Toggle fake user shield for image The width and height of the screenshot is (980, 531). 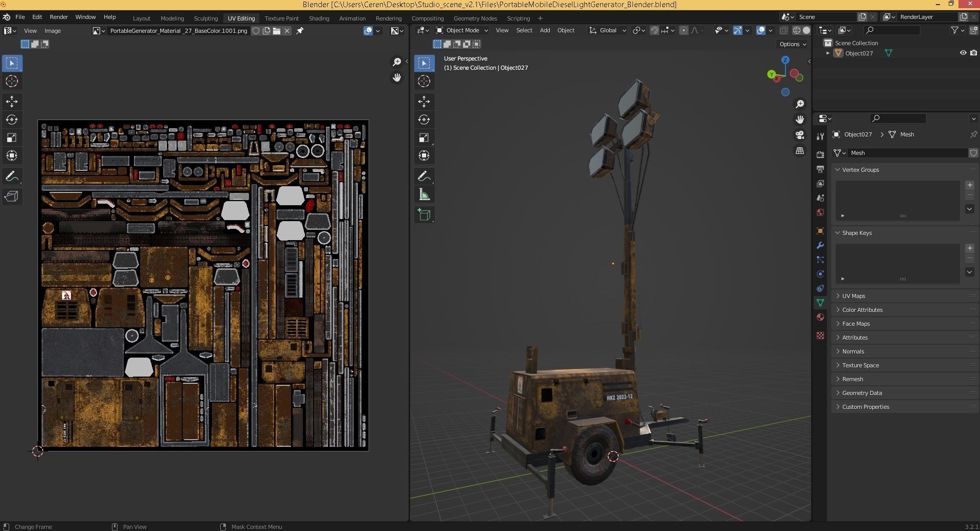[256, 31]
